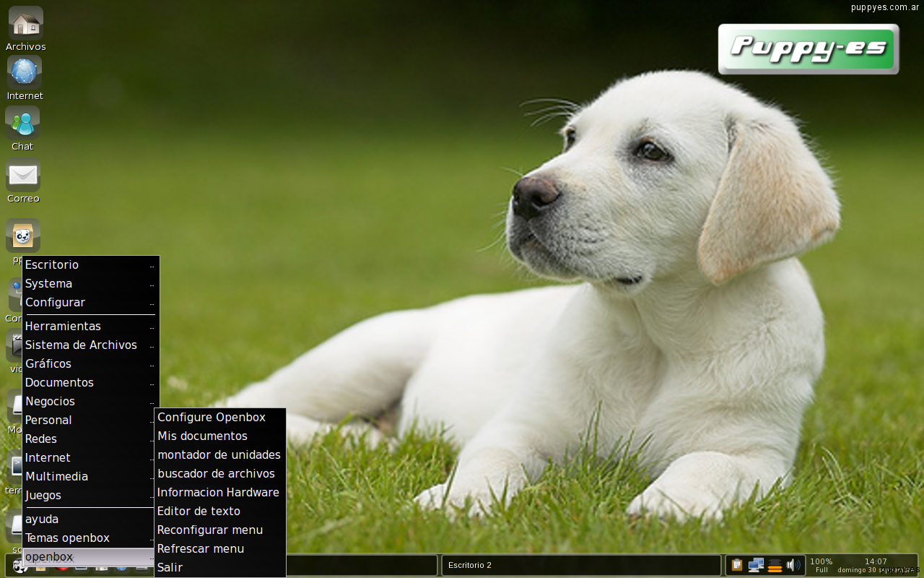Launch buscador de archivos
This screenshot has width=924, height=578.
tap(220, 474)
